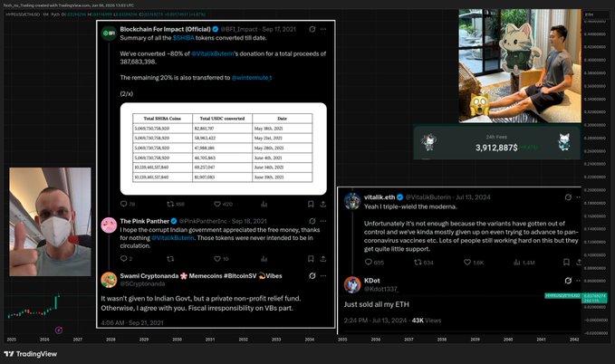Open the @wintermute_t mention link

click(252, 78)
